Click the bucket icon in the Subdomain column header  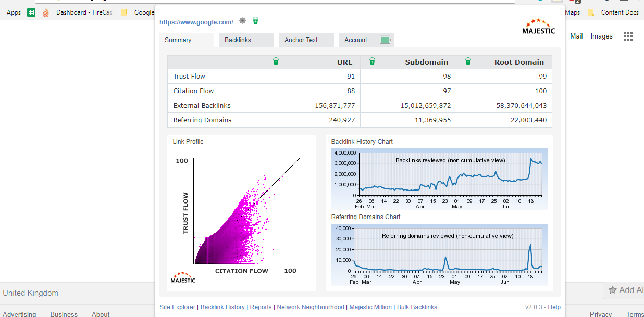coord(372,61)
